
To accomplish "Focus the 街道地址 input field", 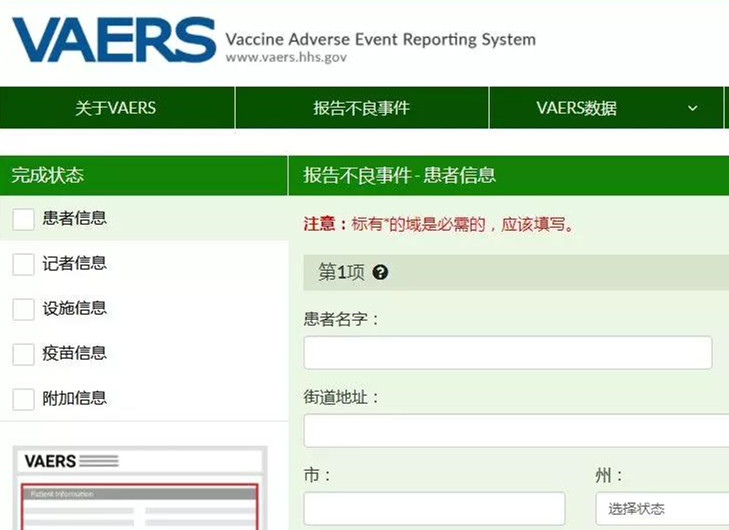I will click(516, 431).
